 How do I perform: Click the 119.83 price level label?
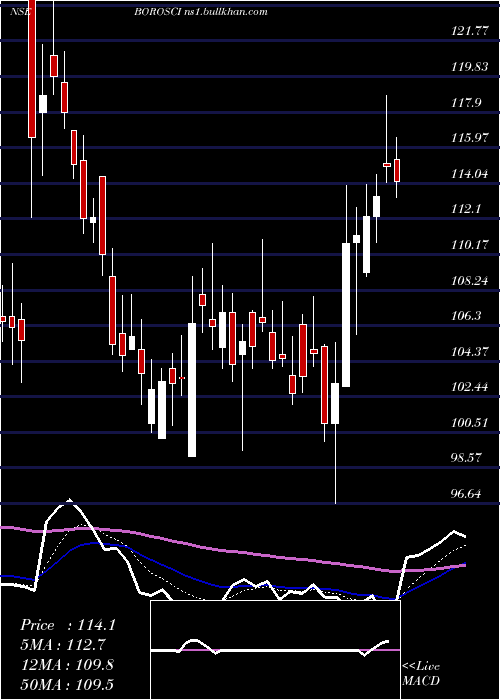tap(470, 67)
